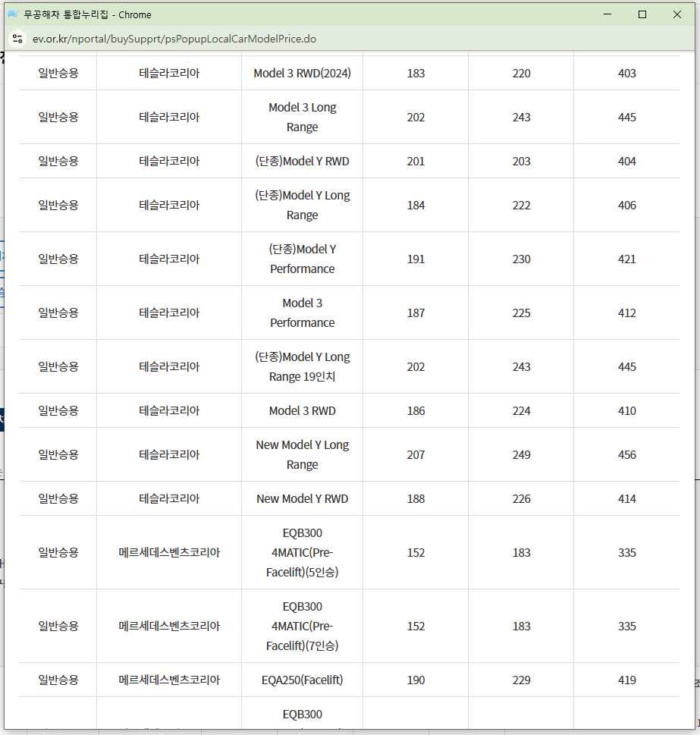Select value 456 in the table
The image size is (700, 735).
click(627, 455)
